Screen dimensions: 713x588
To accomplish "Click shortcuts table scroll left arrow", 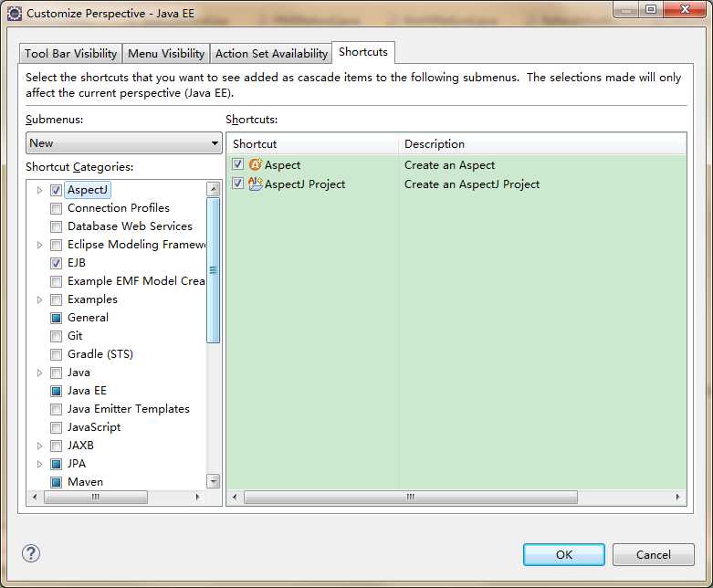I will [235, 497].
